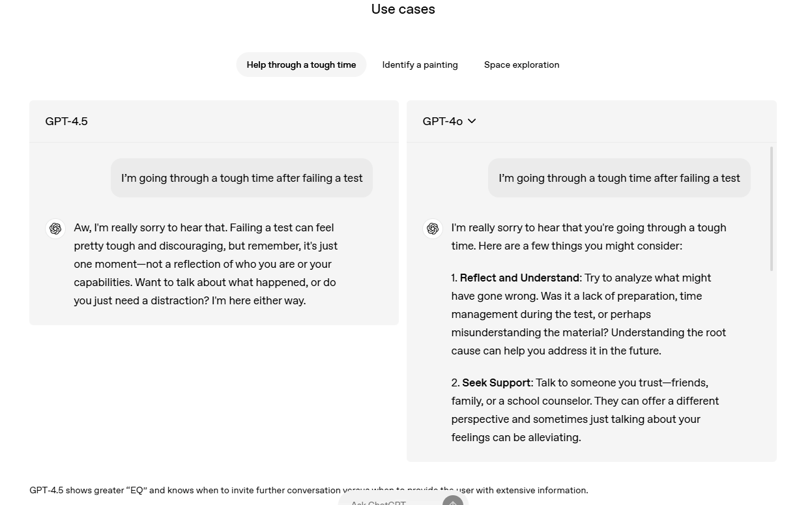Click the Use cases heading
This screenshot has width=812, height=505.
tap(403, 9)
